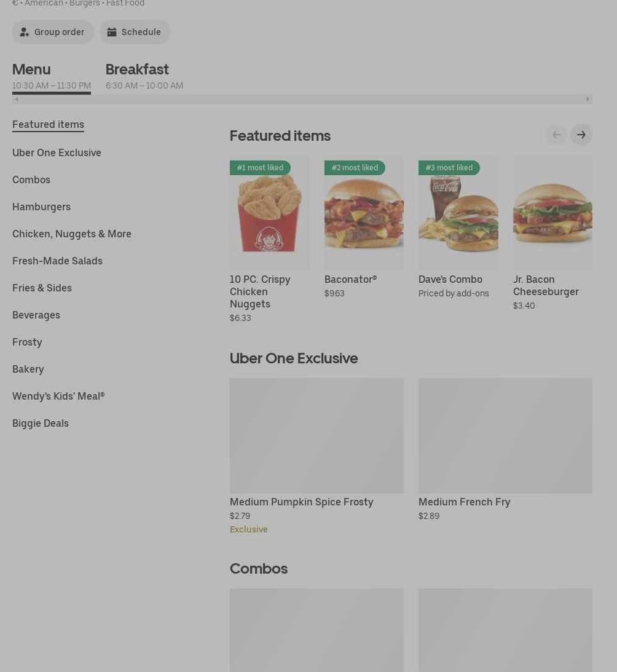Screen dimensions: 617x672
Task: Click the next arrow in Featured items
Action: [581, 135]
